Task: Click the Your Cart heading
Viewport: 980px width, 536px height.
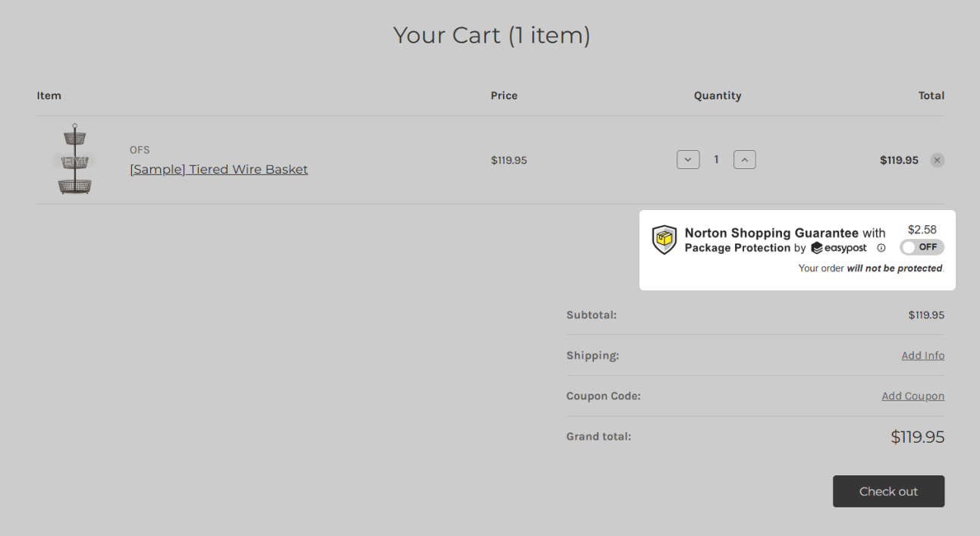Action: point(492,35)
